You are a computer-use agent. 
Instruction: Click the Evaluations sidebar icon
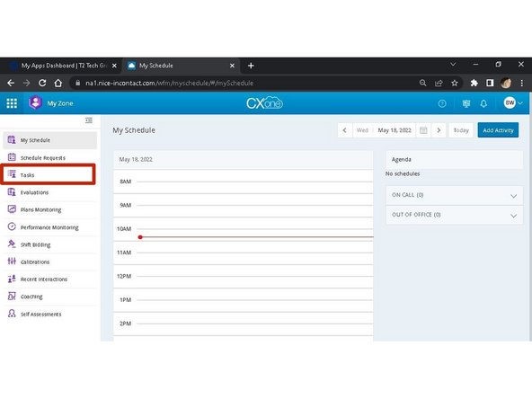tap(12, 192)
